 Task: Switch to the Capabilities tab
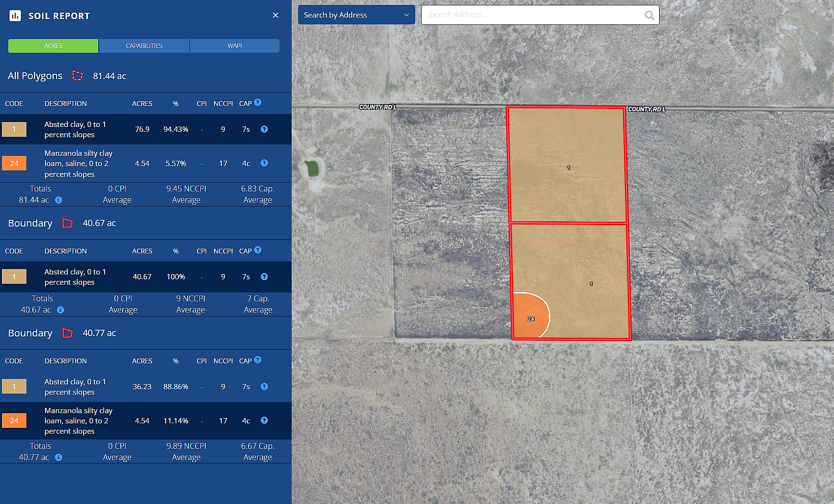[144, 46]
